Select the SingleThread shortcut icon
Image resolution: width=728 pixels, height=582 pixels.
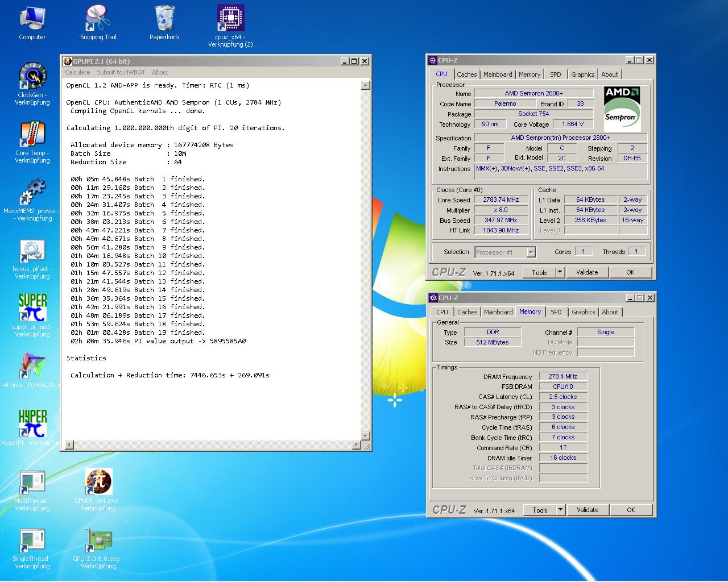coord(32,548)
